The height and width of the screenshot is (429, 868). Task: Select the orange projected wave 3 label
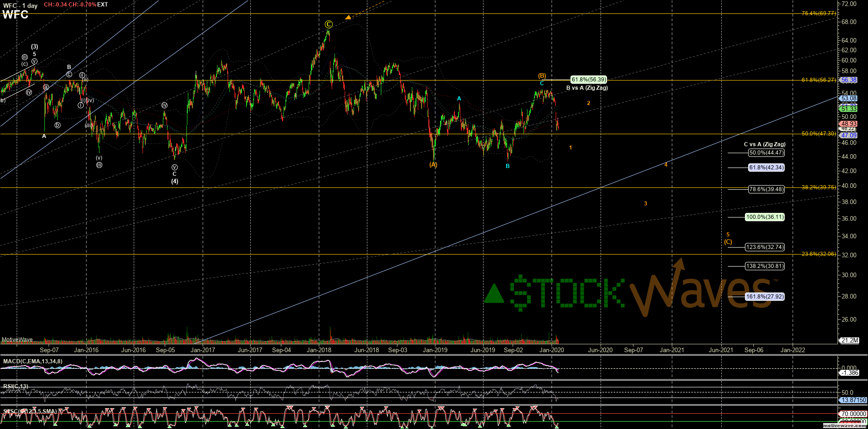click(645, 204)
